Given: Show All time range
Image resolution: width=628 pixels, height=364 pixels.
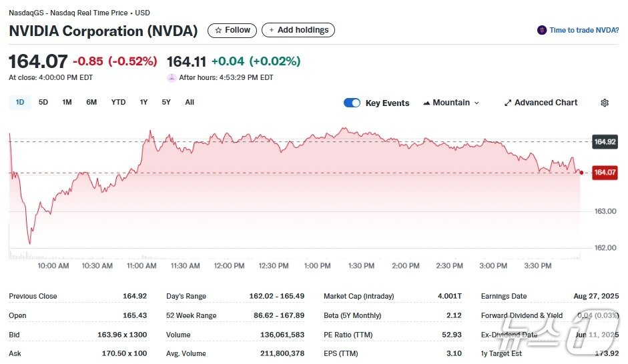Looking at the screenshot, I should (x=190, y=102).
